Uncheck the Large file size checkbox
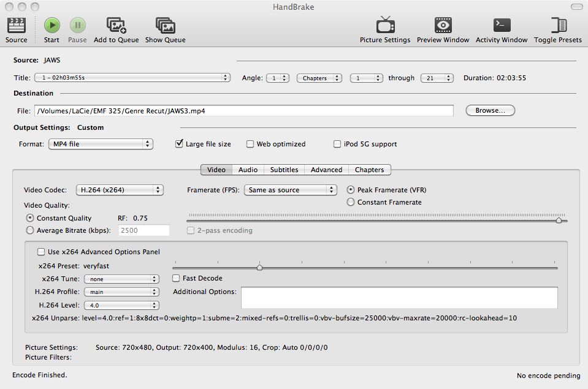Image resolution: width=588 pixels, height=389 pixels. (x=180, y=145)
